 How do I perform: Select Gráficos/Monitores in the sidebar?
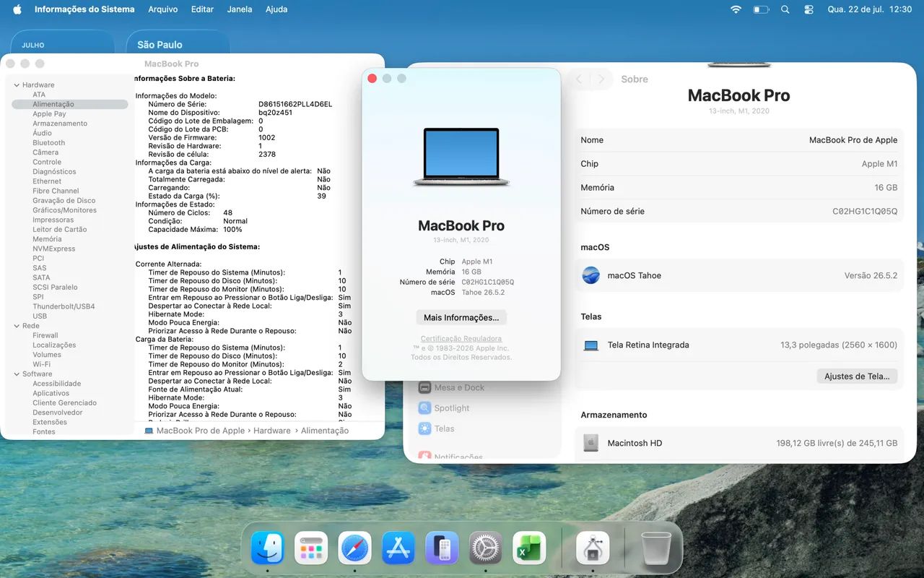(x=64, y=210)
